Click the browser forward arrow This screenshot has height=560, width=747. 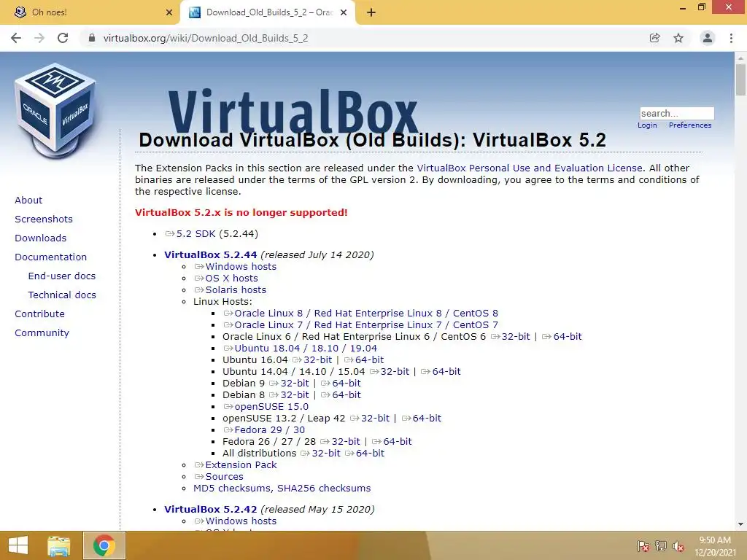pos(39,38)
